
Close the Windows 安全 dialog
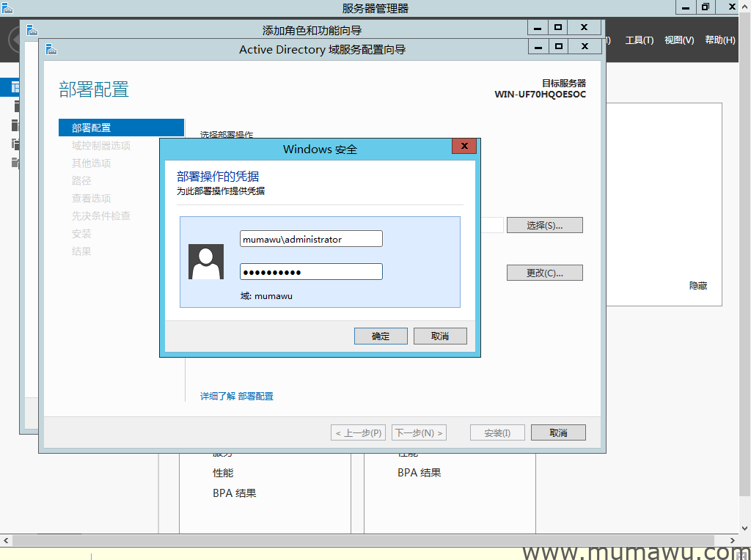tap(464, 147)
